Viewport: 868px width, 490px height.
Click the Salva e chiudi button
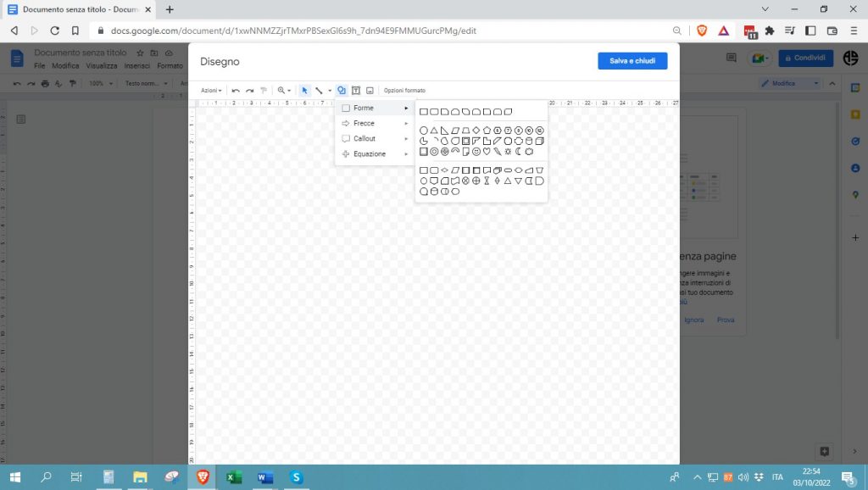(632, 61)
